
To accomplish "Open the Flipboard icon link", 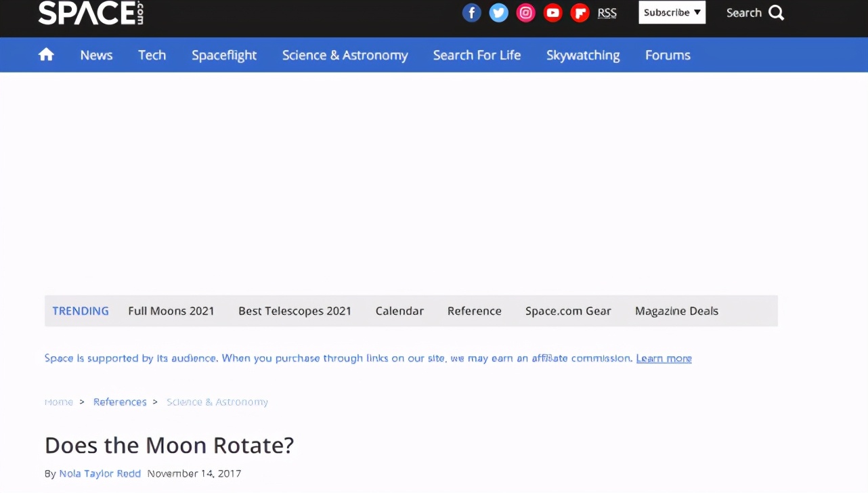I will (580, 13).
